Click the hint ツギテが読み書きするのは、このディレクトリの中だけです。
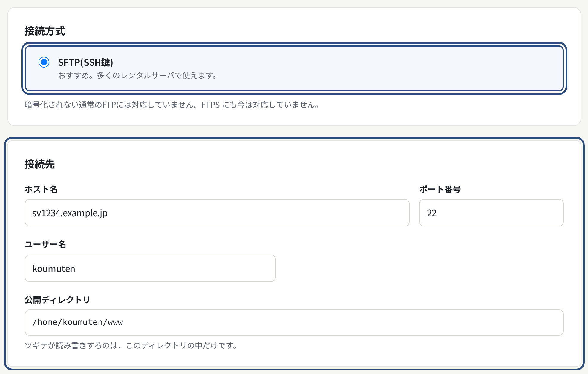Viewport: 588px width, 374px height. click(x=131, y=346)
